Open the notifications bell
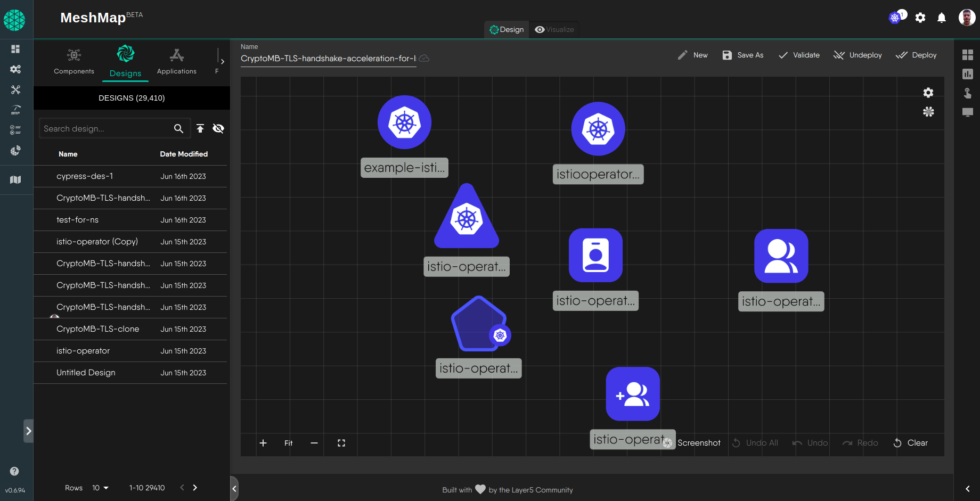Screen dimensions: 980x501 pyautogui.click(x=941, y=18)
